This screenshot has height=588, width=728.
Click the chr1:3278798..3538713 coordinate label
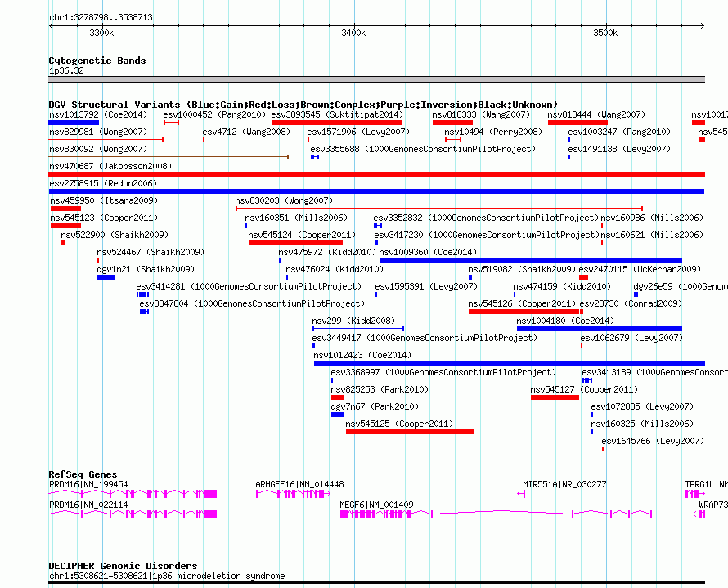101,18
